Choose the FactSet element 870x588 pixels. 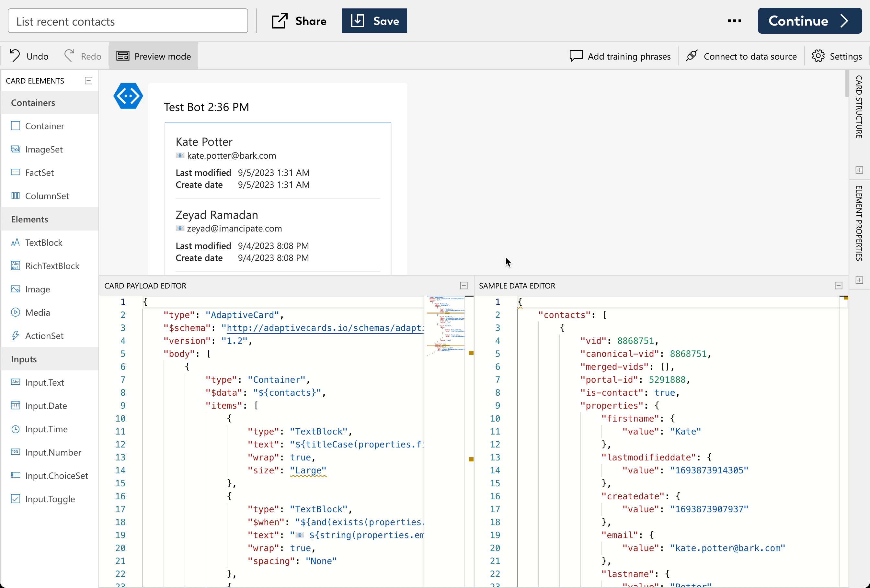point(50,173)
